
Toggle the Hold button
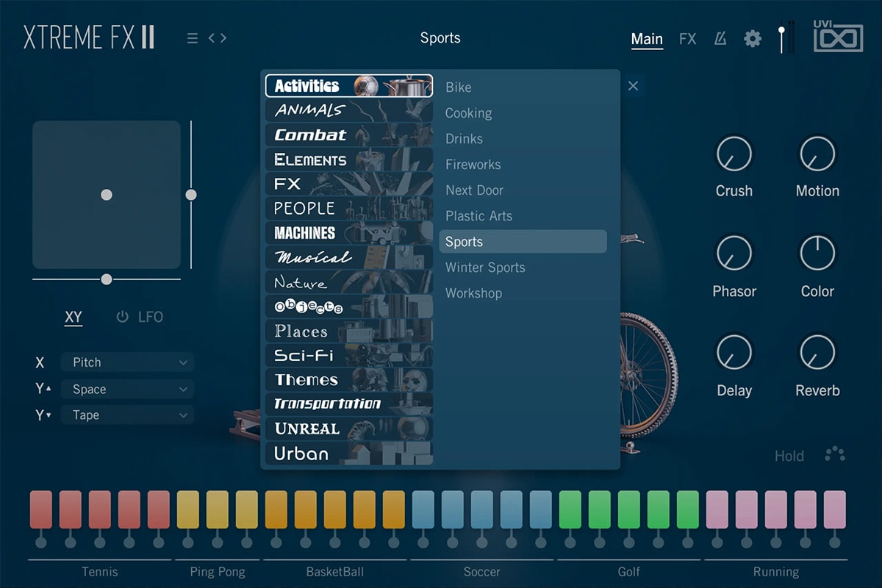pyautogui.click(x=789, y=456)
